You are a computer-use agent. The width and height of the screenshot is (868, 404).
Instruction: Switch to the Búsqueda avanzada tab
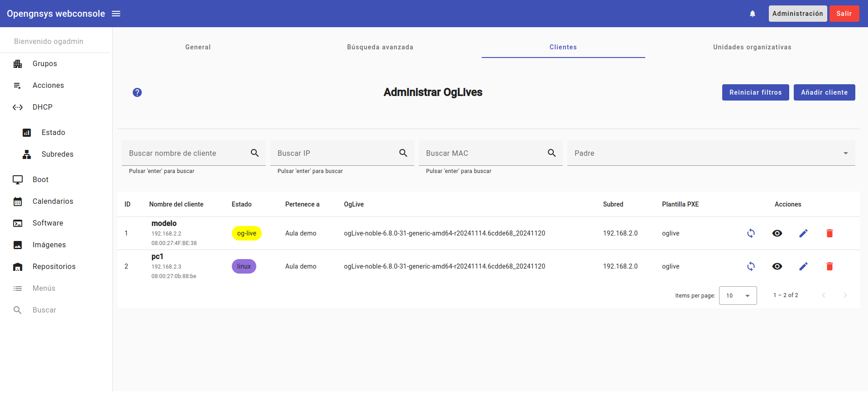(380, 47)
